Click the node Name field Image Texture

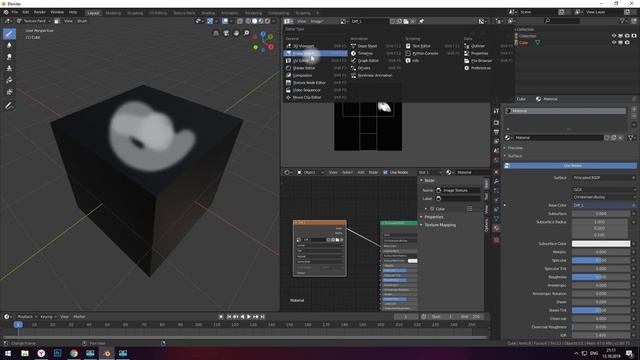[458, 191]
